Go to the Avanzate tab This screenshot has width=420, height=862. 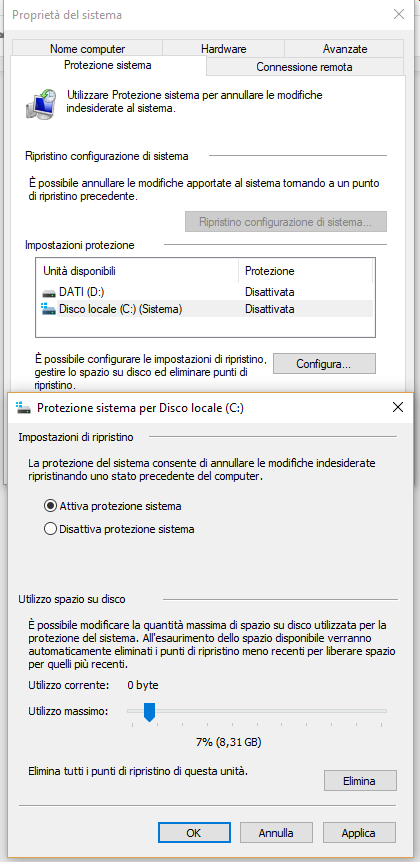click(x=345, y=49)
